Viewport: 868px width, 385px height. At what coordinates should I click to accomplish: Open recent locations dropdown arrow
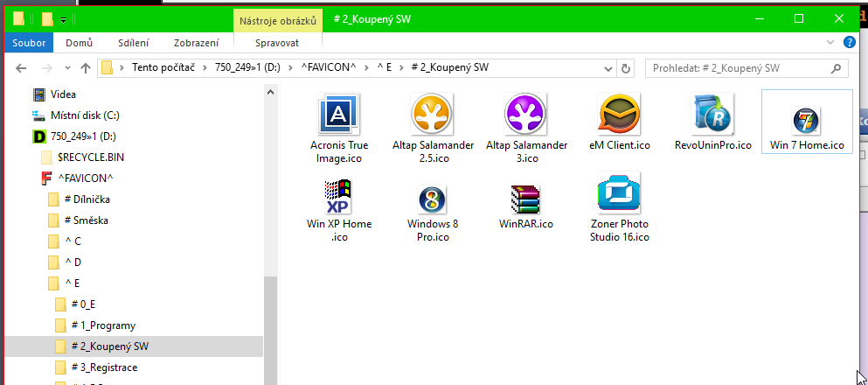tap(67, 68)
